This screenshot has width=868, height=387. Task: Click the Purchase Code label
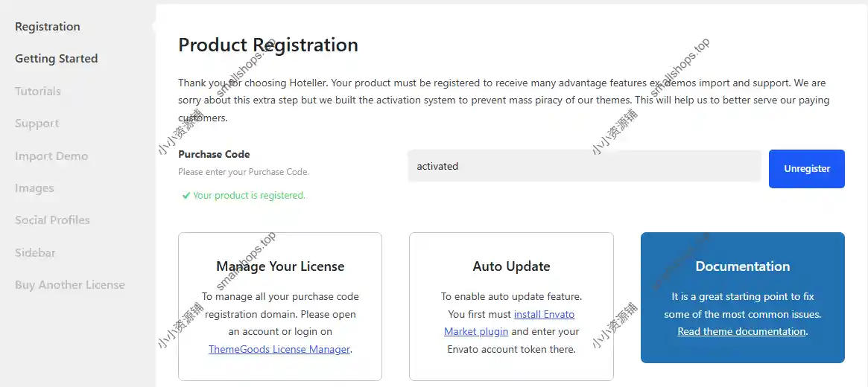[214, 154]
